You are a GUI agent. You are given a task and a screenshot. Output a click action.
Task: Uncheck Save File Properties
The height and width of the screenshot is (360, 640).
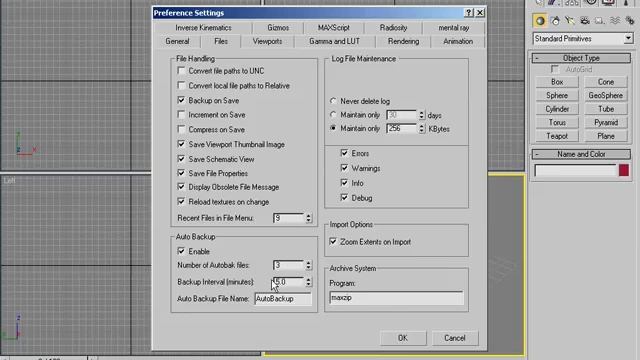tap(181, 173)
